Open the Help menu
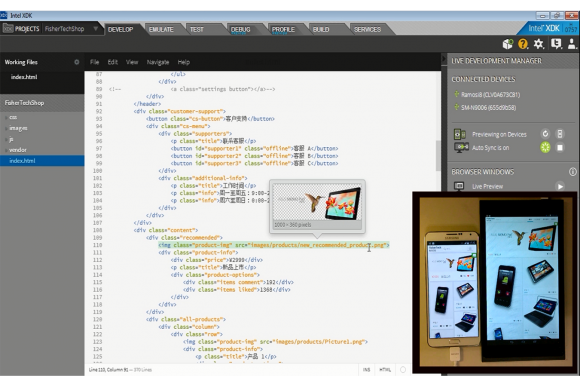Screen dimensions: 580x387 pos(183,62)
